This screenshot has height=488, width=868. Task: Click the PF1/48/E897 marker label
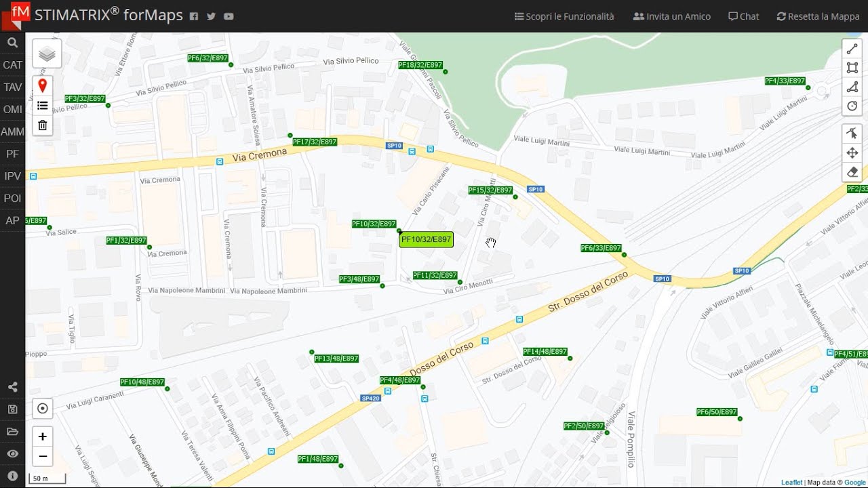tap(318, 459)
